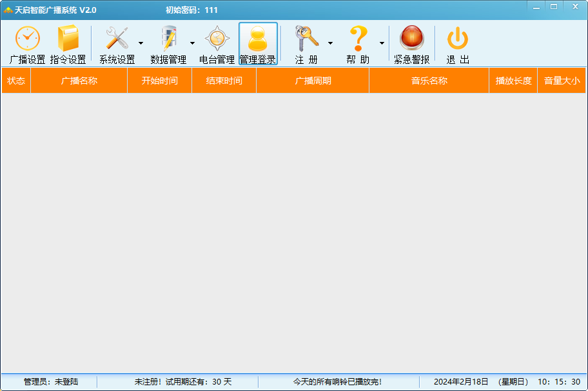Click 注册 keys icon
The width and height of the screenshot is (588, 391).
pos(306,38)
